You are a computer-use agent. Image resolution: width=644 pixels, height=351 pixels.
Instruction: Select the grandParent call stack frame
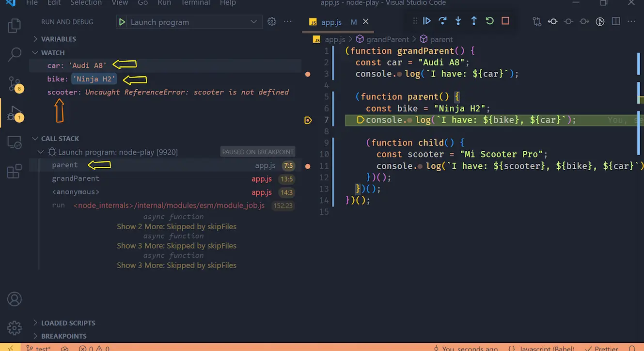point(165,179)
